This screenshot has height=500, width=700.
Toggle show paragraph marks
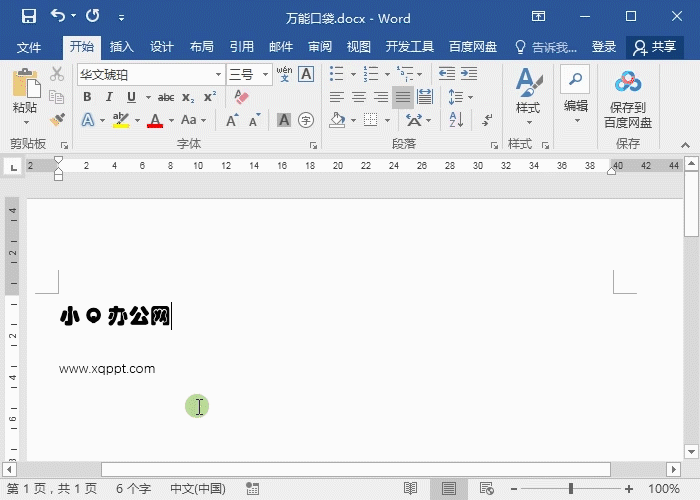tap(487, 120)
